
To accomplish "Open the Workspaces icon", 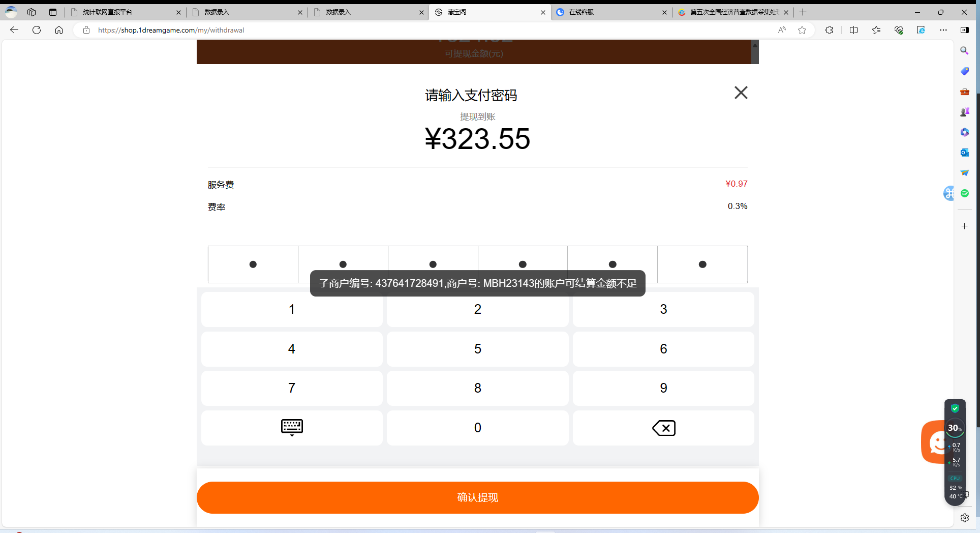I will pyautogui.click(x=32, y=12).
